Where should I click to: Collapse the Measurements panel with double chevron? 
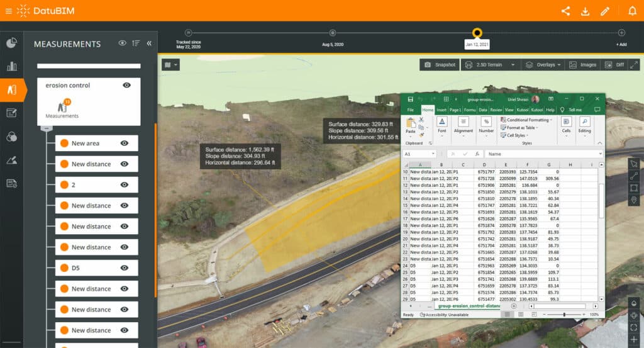click(x=149, y=43)
